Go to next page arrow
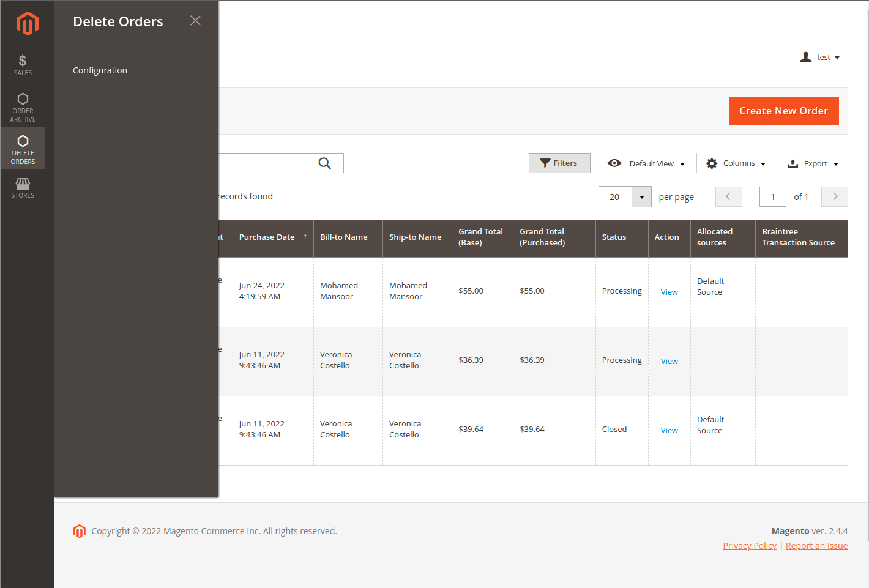The image size is (869, 588). pos(834,196)
